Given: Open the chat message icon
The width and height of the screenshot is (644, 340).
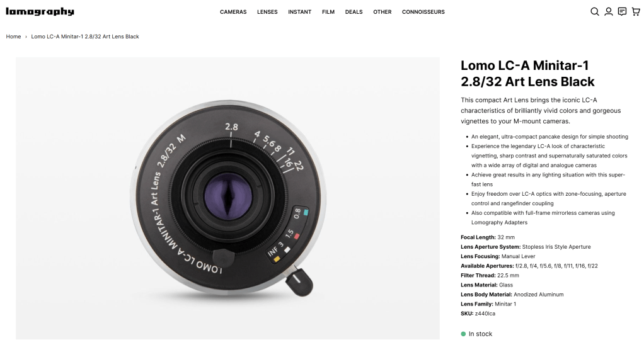Looking at the screenshot, I should pos(622,11).
